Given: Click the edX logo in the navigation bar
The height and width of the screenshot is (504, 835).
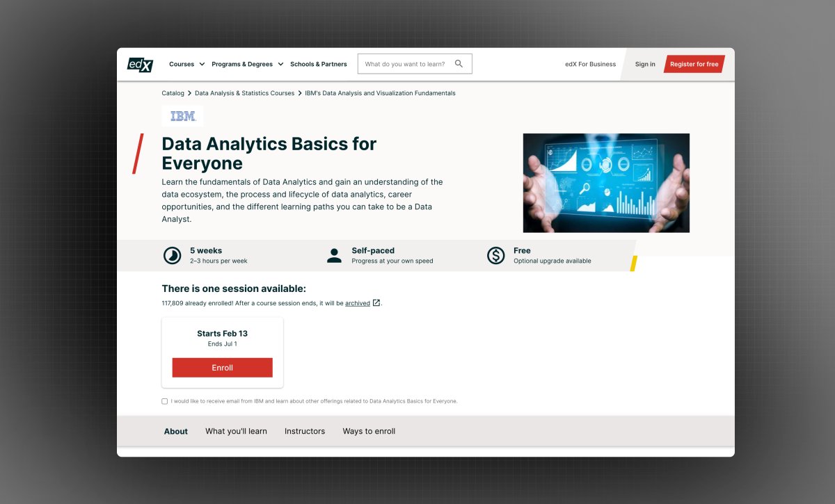Looking at the screenshot, I should coord(139,64).
